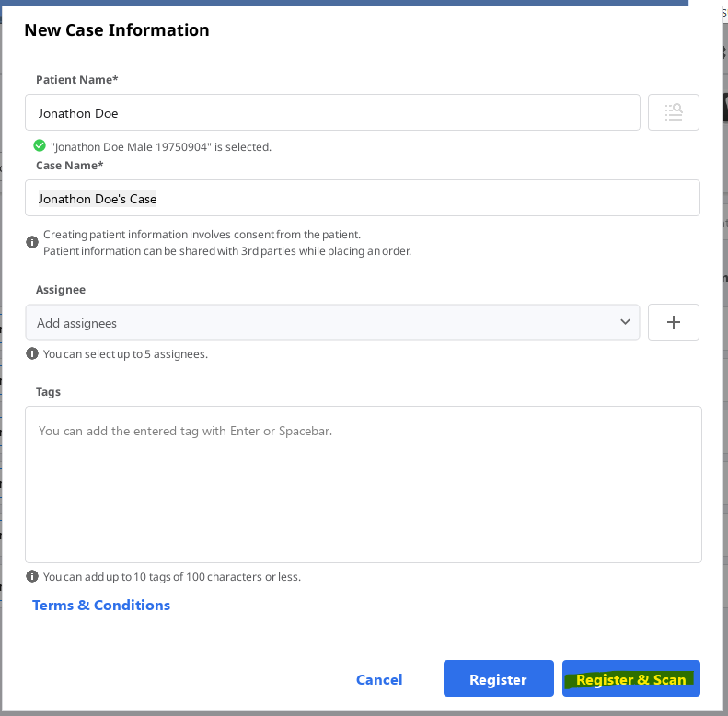Click the Patient Name label

pyautogui.click(x=76, y=80)
